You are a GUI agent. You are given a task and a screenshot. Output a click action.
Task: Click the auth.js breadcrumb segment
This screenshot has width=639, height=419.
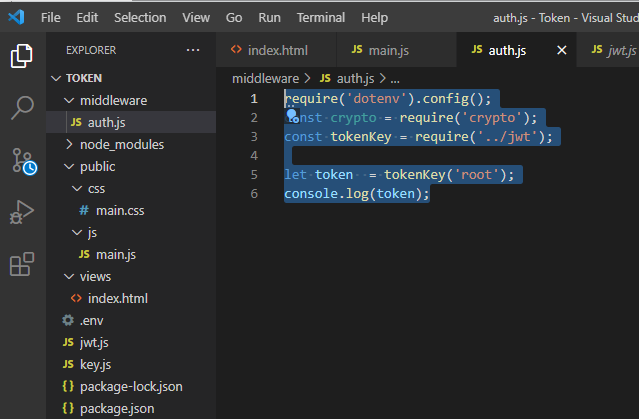point(355,78)
